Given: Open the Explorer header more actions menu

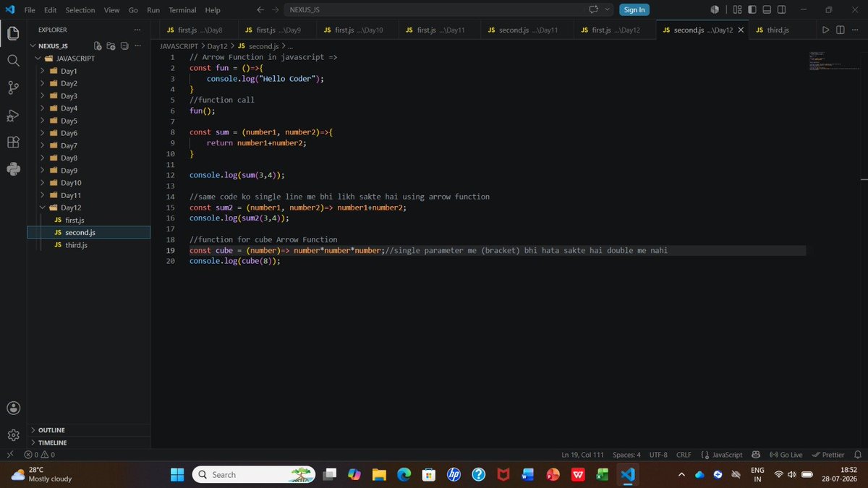Looking at the screenshot, I should pyautogui.click(x=138, y=30).
